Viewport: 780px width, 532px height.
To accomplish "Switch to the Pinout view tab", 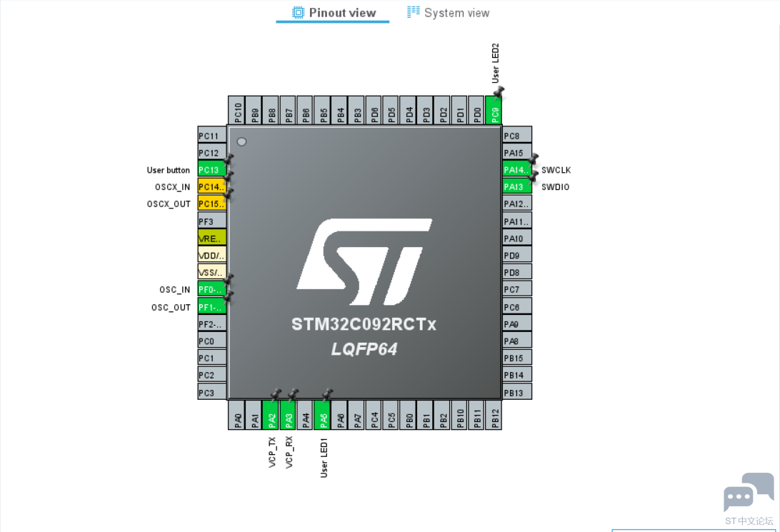I will point(334,12).
